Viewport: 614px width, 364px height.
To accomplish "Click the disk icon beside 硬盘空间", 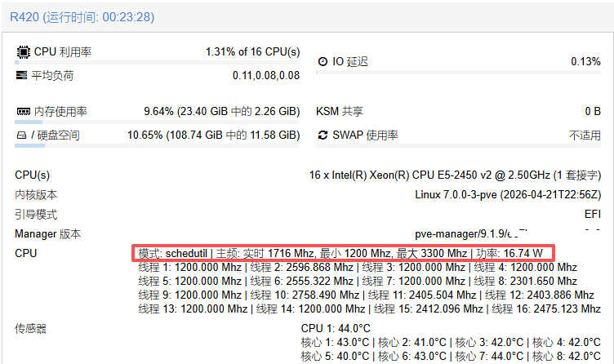I will [21, 135].
